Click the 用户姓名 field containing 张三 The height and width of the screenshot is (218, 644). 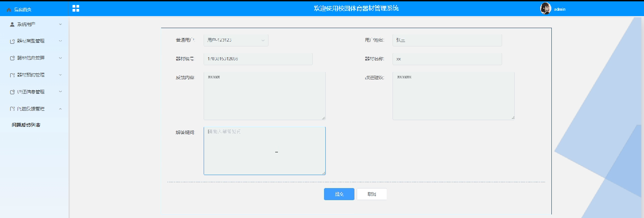447,40
